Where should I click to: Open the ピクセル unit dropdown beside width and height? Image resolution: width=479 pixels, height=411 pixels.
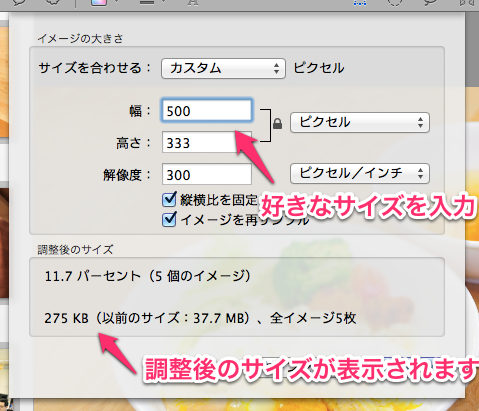point(360,122)
